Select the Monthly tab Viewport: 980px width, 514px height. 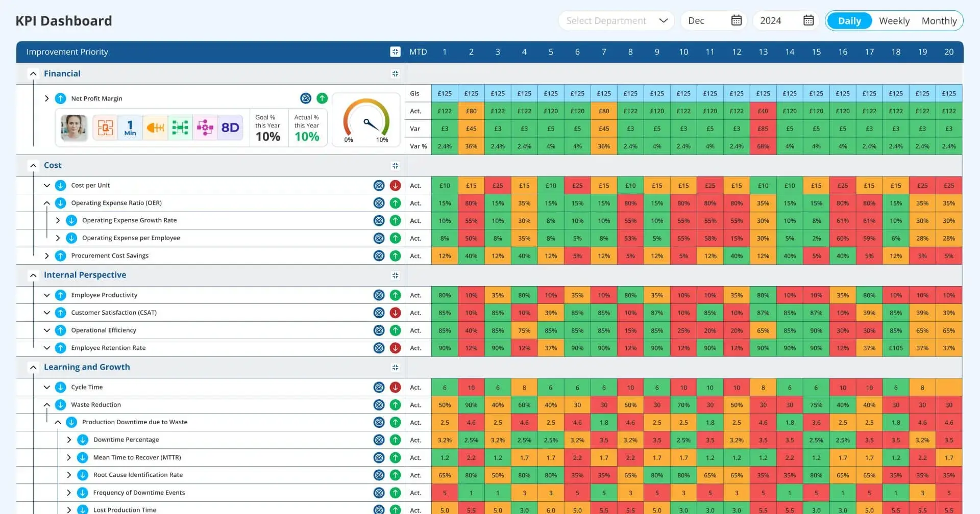pyautogui.click(x=939, y=20)
